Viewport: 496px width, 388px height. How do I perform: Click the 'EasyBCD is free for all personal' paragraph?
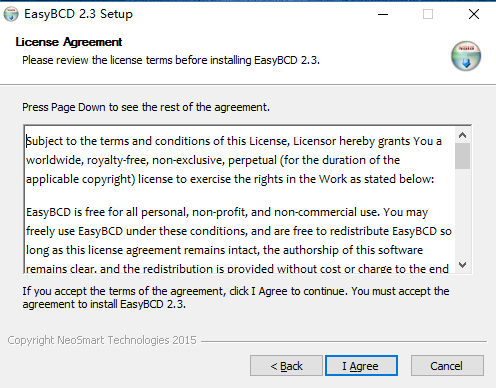[x=239, y=240]
